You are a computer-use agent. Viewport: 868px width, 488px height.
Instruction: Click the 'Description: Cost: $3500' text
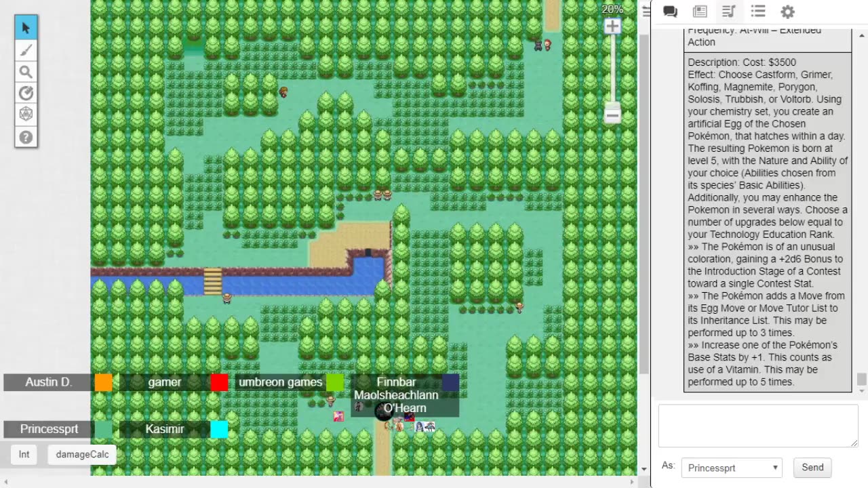click(x=742, y=62)
